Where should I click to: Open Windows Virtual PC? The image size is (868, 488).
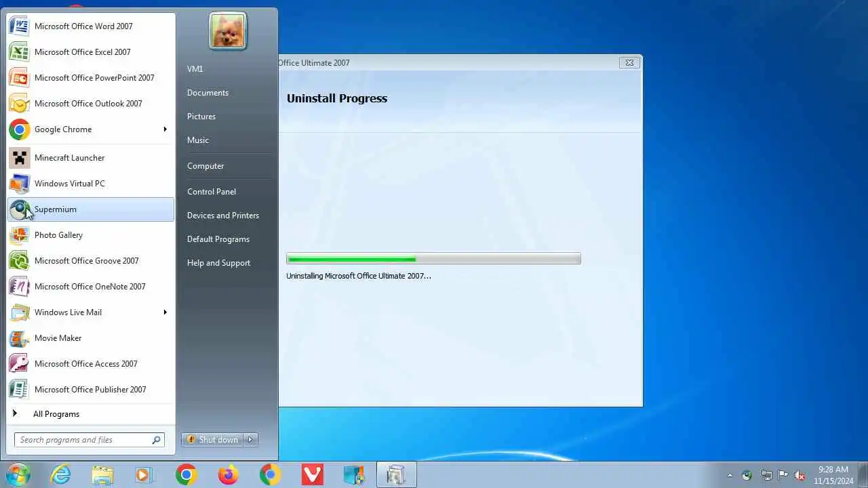click(90, 184)
